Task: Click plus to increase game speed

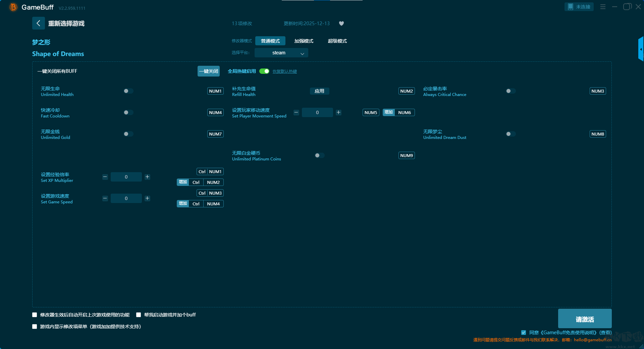Action: 147,198
